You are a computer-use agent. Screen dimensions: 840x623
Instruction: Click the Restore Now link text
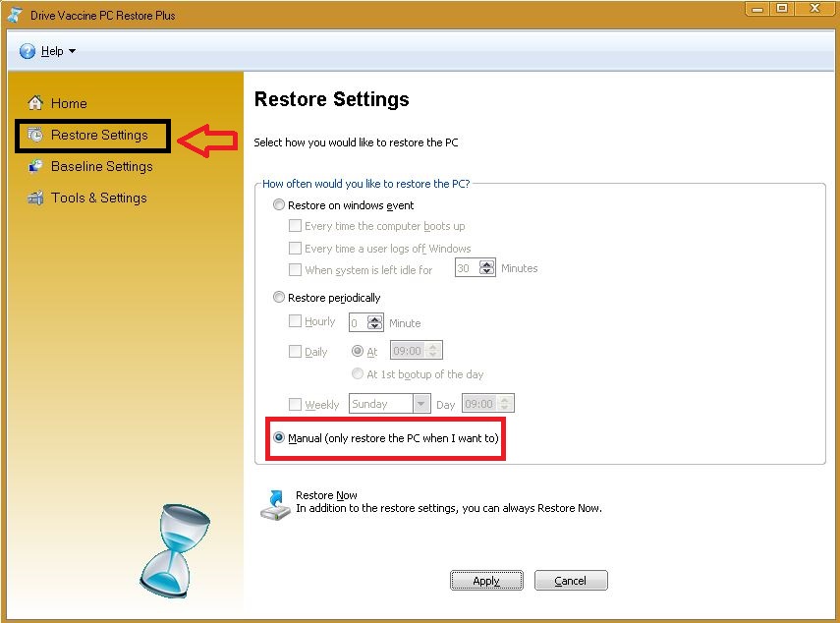pos(326,495)
